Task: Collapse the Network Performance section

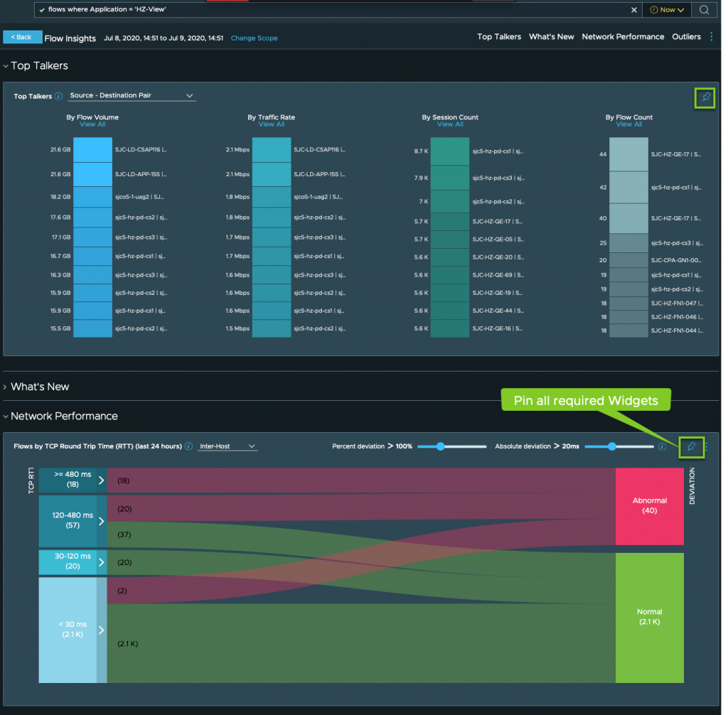Action: point(6,416)
